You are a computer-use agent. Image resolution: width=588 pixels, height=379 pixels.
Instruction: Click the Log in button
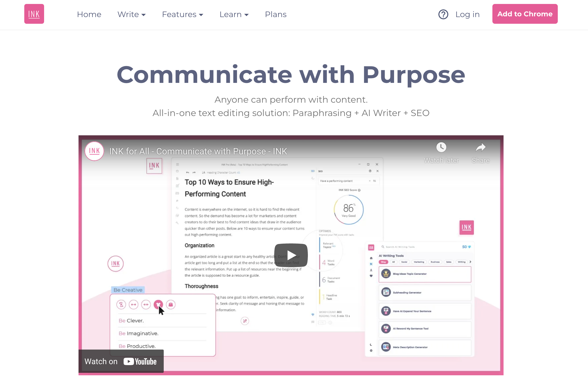point(467,14)
